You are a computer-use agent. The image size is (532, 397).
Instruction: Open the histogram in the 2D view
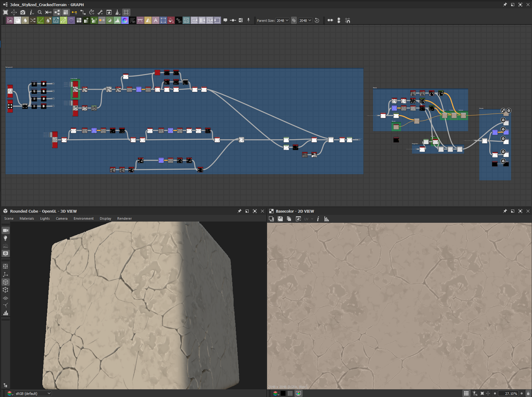pyautogui.click(x=326, y=219)
